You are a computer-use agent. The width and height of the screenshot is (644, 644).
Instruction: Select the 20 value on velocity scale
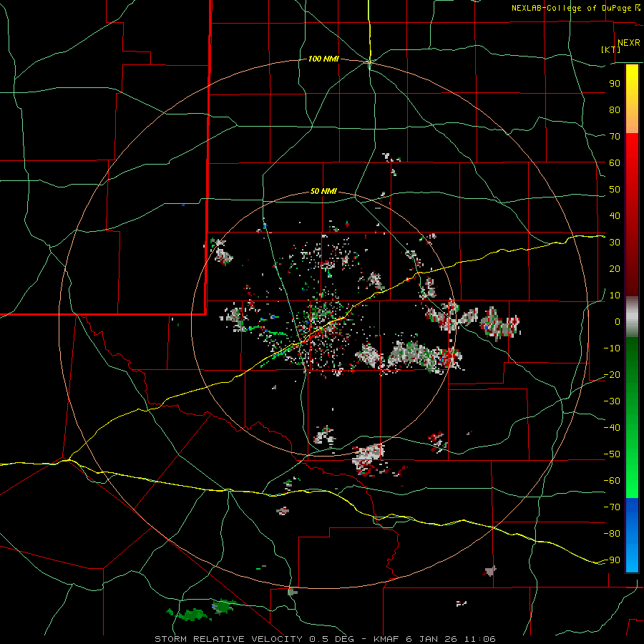(x=615, y=268)
